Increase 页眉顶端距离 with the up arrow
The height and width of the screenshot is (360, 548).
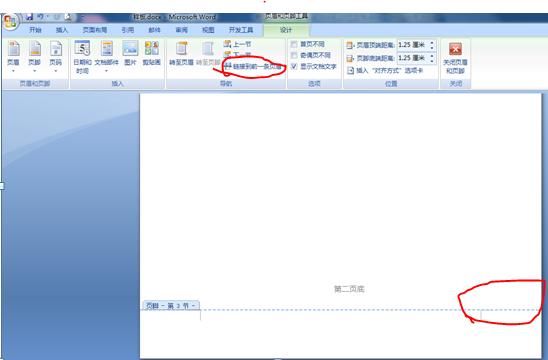pyautogui.click(x=432, y=42)
